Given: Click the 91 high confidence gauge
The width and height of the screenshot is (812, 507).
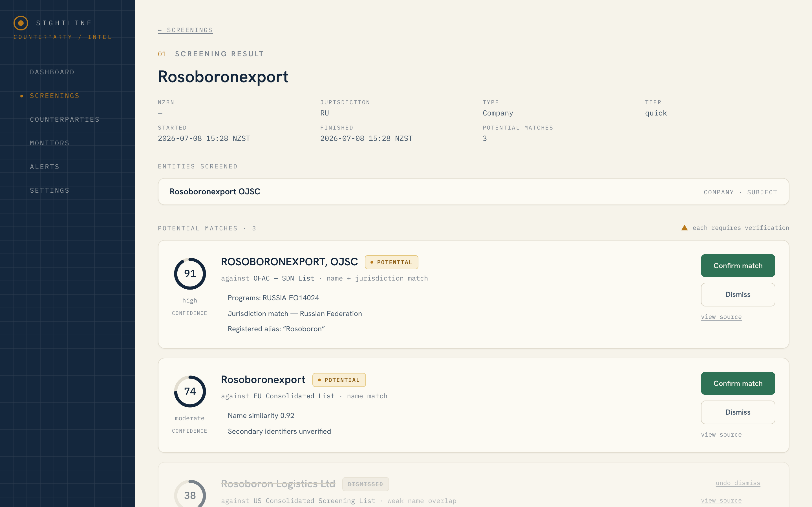Looking at the screenshot, I should [x=190, y=273].
